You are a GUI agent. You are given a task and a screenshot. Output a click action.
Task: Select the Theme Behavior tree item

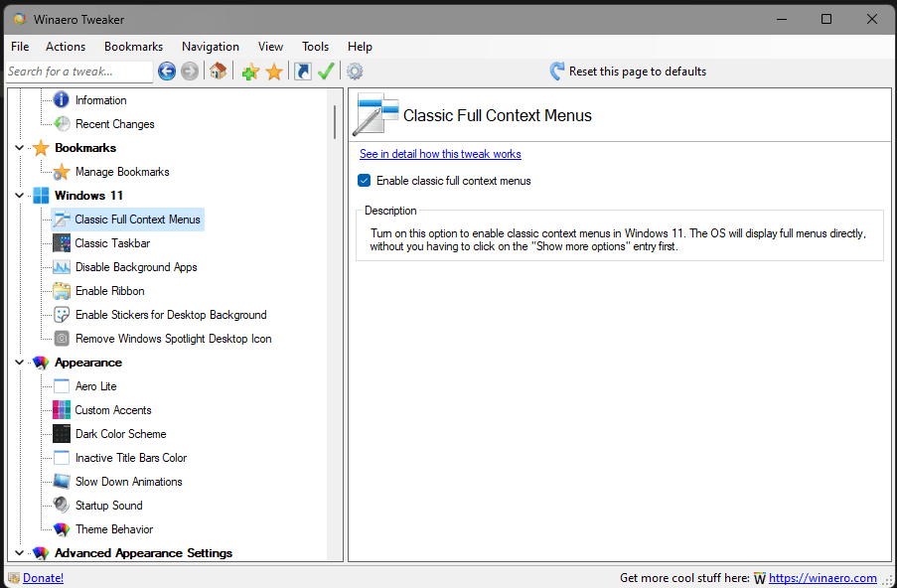point(114,529)
